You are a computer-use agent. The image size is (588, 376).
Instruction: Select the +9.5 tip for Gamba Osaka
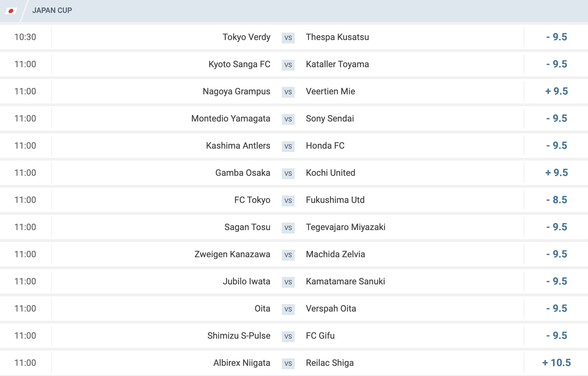556,173
